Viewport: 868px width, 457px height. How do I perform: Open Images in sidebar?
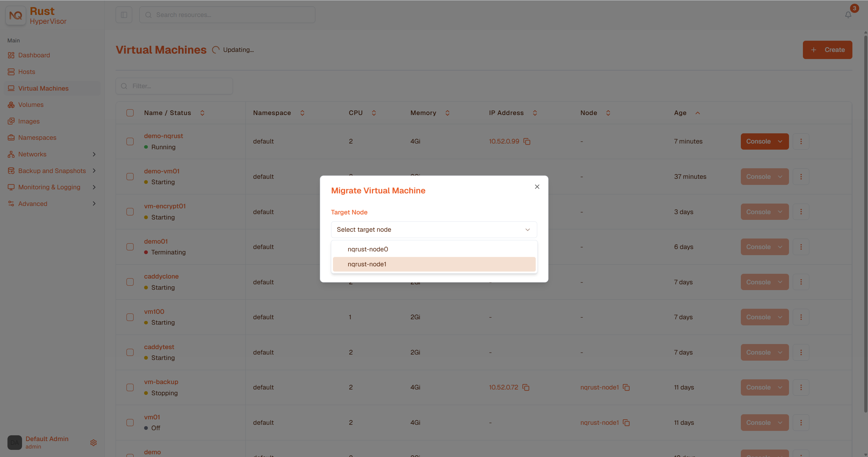point(53,121)
